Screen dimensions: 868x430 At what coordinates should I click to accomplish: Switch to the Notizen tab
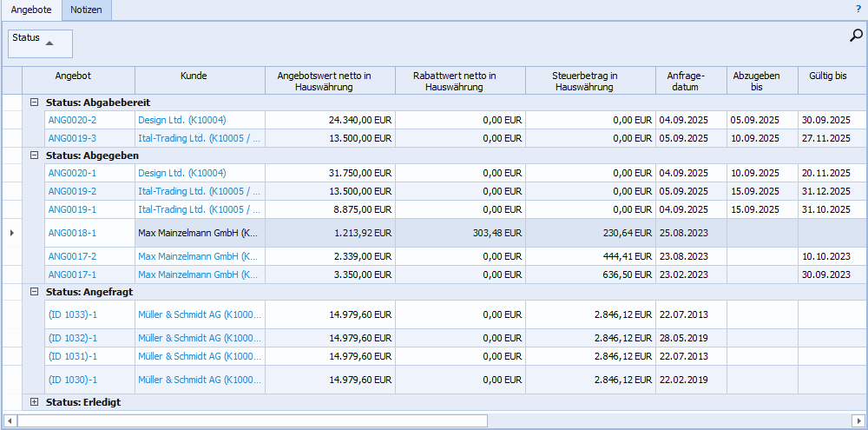tap(87, 10)
